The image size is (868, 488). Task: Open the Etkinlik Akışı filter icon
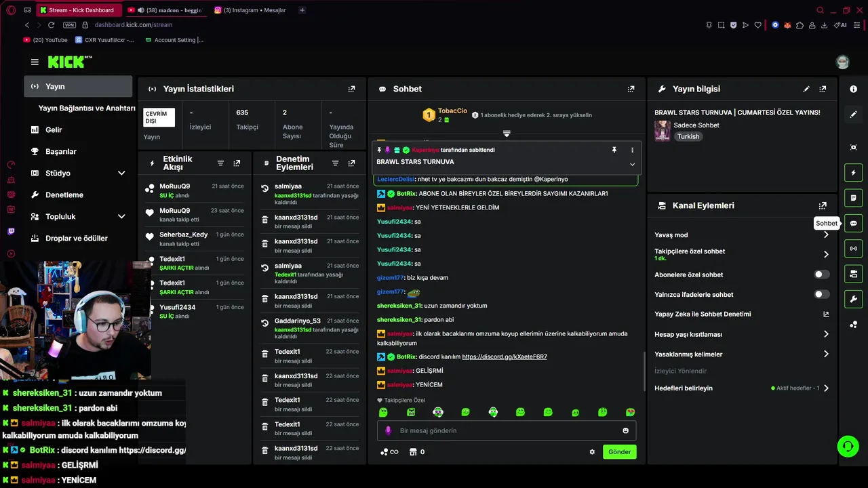220,163
